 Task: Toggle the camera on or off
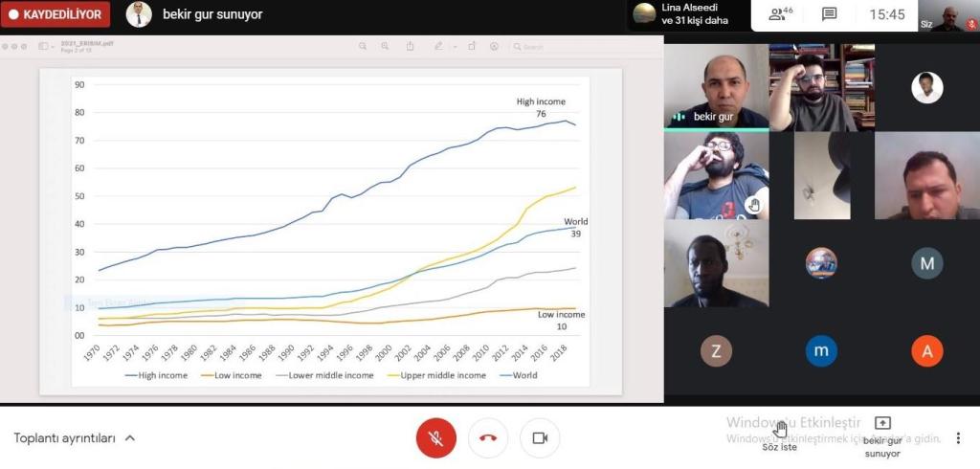tap(540, 438)
